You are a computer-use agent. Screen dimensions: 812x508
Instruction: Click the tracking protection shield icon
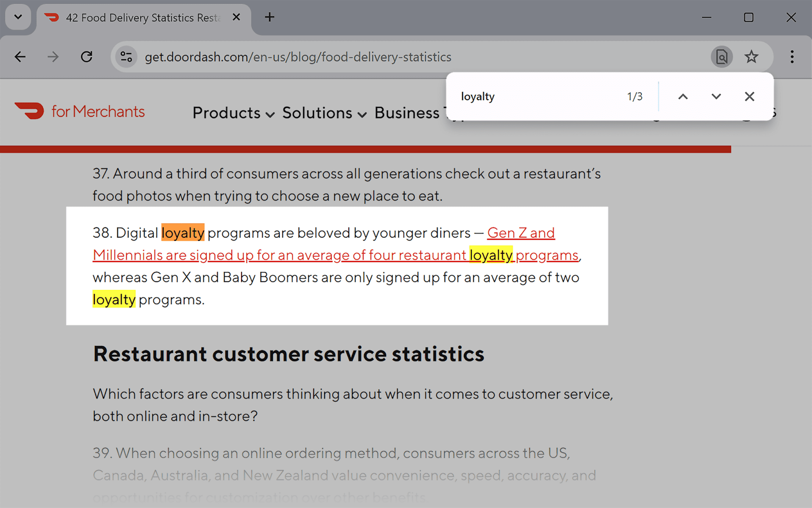pos(126,57)
